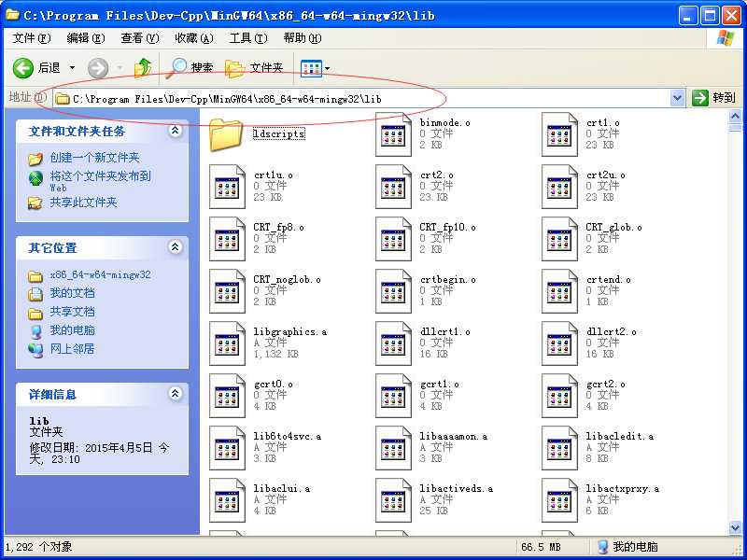Screen dimensions: 747x560
Task: Click the Go (转到) button
Action: (x=713, y=98)
